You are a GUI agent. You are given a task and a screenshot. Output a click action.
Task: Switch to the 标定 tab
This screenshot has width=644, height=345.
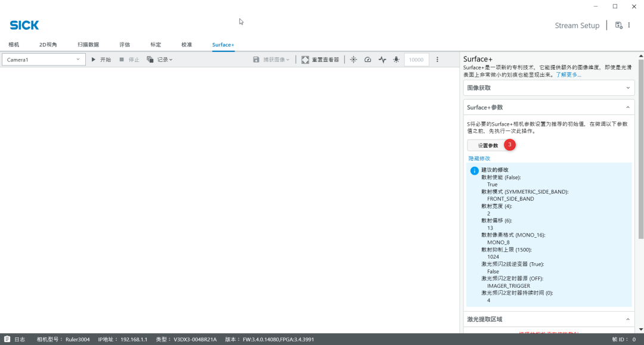[156, 45]
